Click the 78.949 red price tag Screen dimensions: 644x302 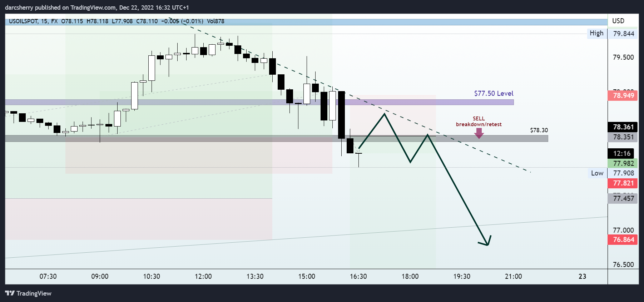point(623,95)
